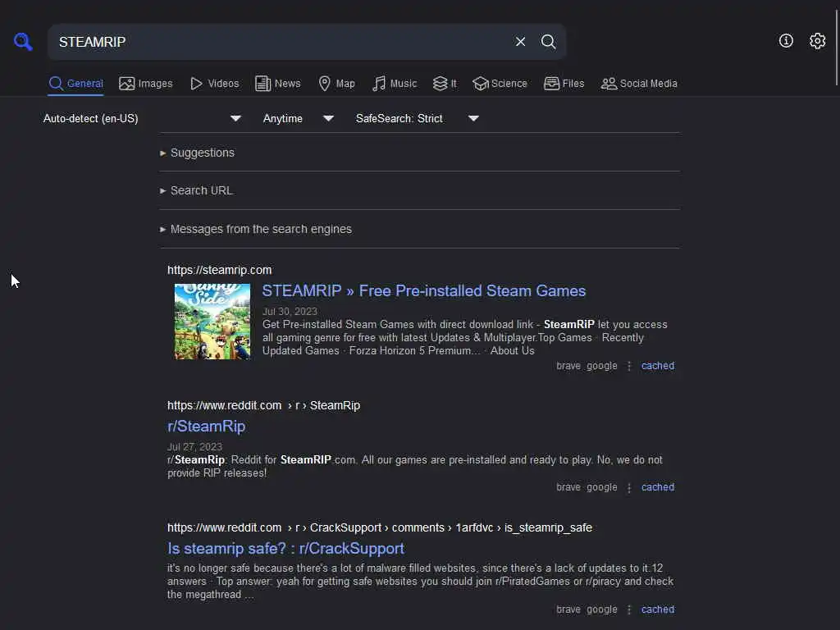The width and height of the screenshot is (840, 630).
Task: Click the SearXNG magnifier logo
Action: (x=23, y=41)
